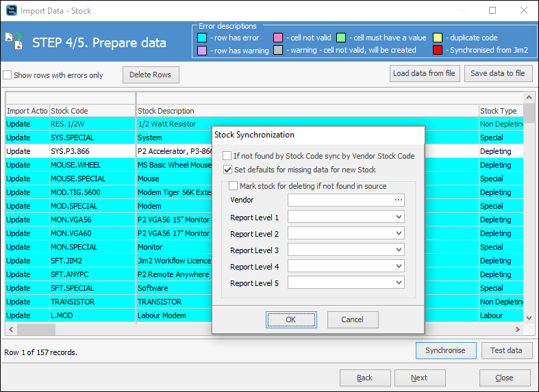Screen dimensions: 539x392
Task: Click the pink 'cell not valid' legend swatch
Action: pyautogui.click(x=278, y=38)
